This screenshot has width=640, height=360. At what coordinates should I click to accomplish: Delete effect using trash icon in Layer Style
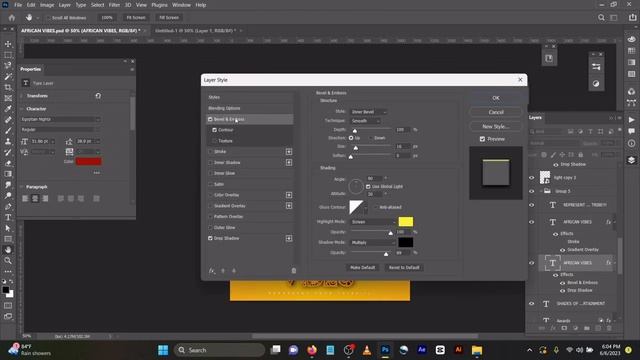(293, 271)
